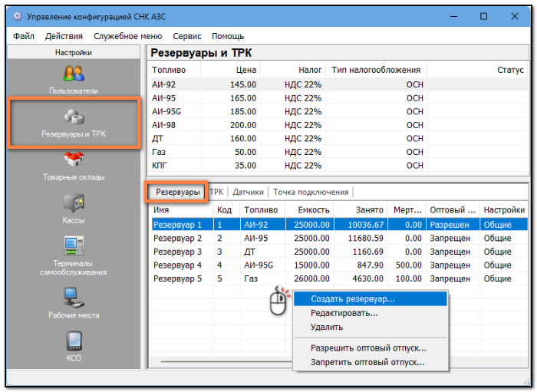Open the Помощь menu
The width and height of the screenshot is (537, 392).
pos(228,36)
